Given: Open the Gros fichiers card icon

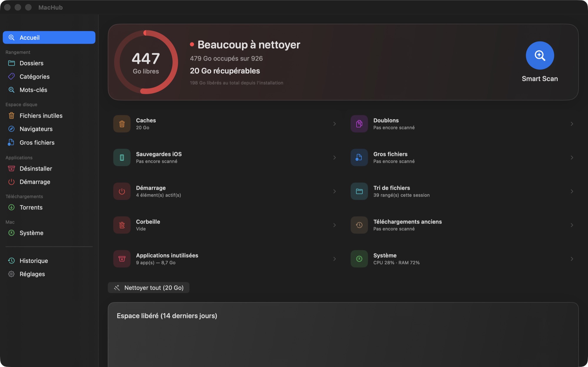Looking at the screenshot, I should point(359,158).
